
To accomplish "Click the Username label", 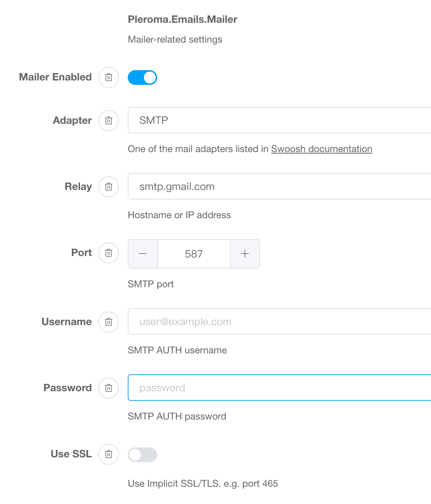I will 66,322.
